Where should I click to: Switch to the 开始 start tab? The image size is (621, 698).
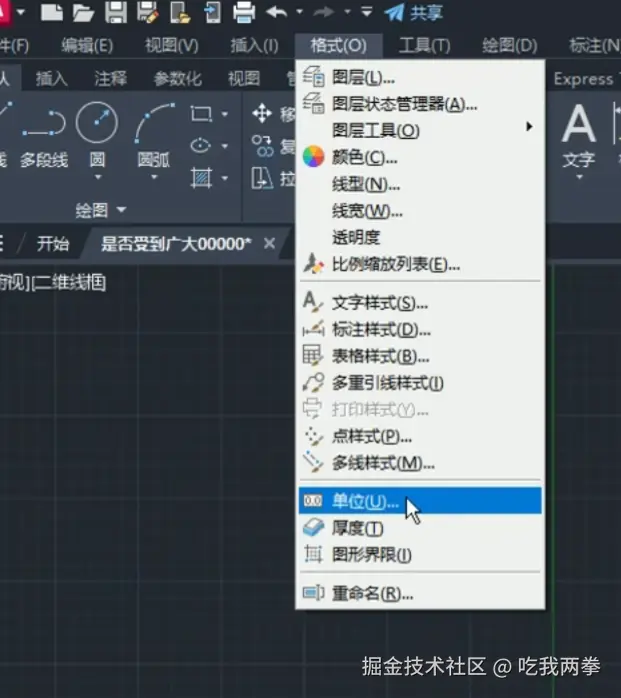53,244
